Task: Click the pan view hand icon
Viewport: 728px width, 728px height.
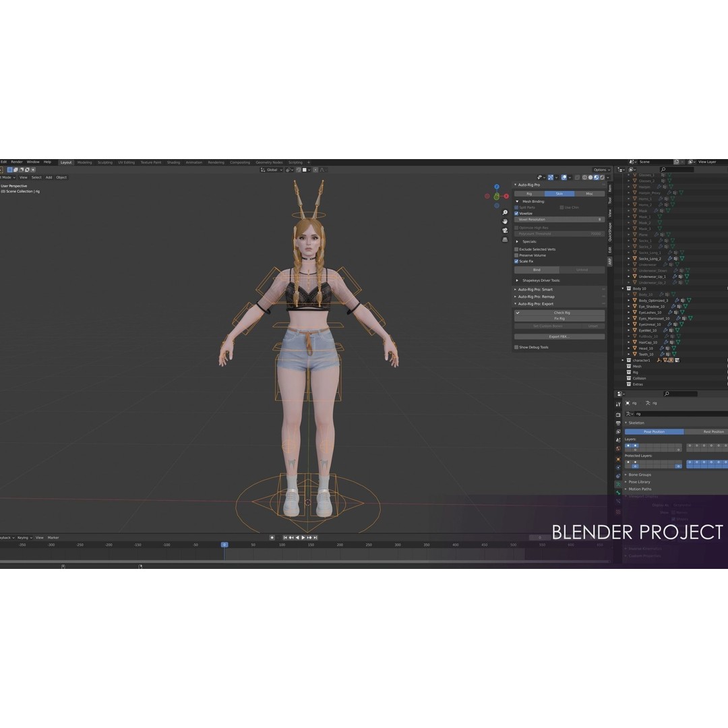Action: pyautogui.click(x=505, y=222)
